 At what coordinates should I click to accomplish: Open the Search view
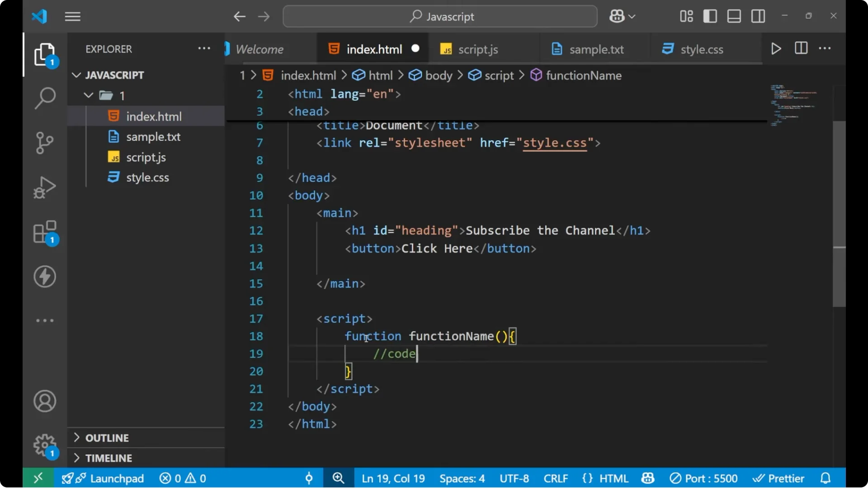tap(45, 98)
